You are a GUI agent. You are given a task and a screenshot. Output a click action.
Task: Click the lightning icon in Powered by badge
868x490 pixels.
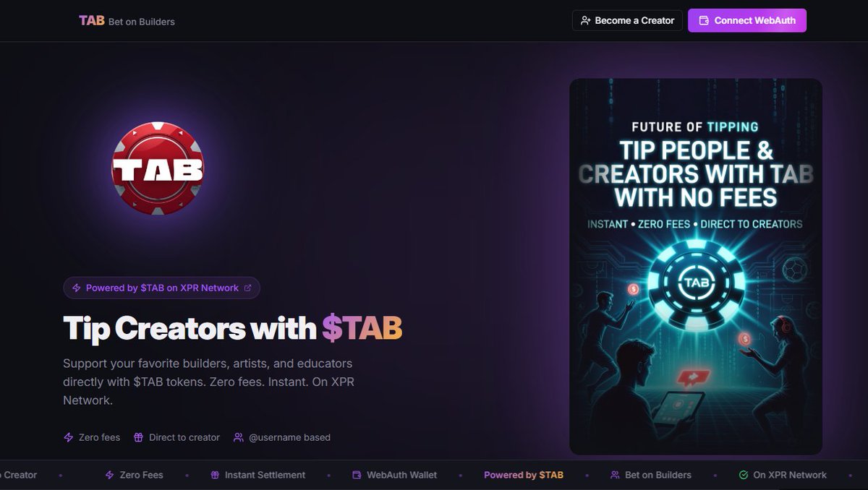point(77,288)
